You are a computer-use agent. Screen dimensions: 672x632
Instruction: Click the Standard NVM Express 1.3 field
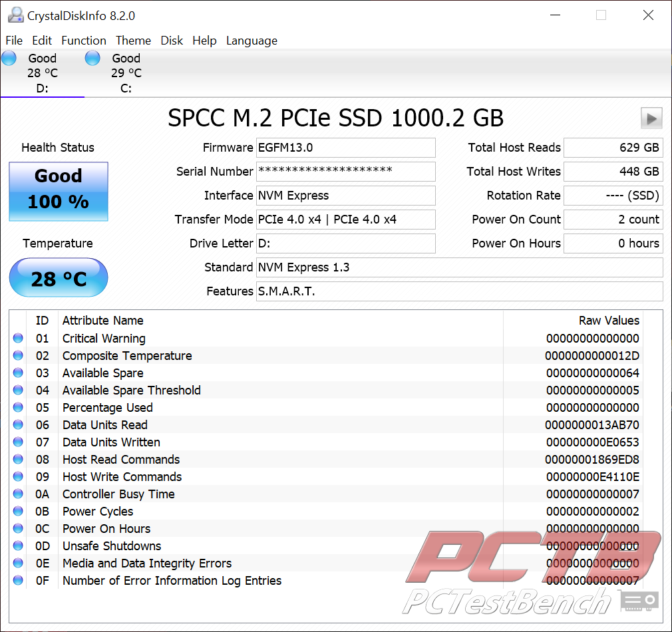click(x=460, y=267)
